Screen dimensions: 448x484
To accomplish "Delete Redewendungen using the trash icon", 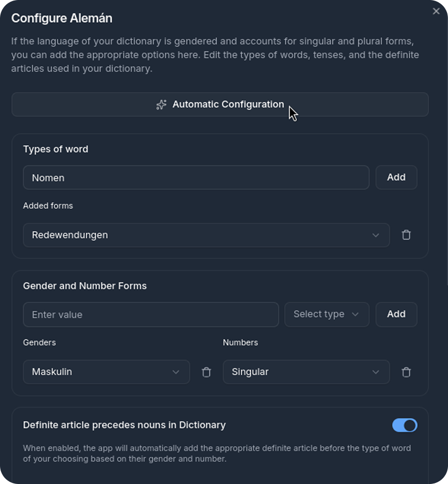I will [406, 235].
